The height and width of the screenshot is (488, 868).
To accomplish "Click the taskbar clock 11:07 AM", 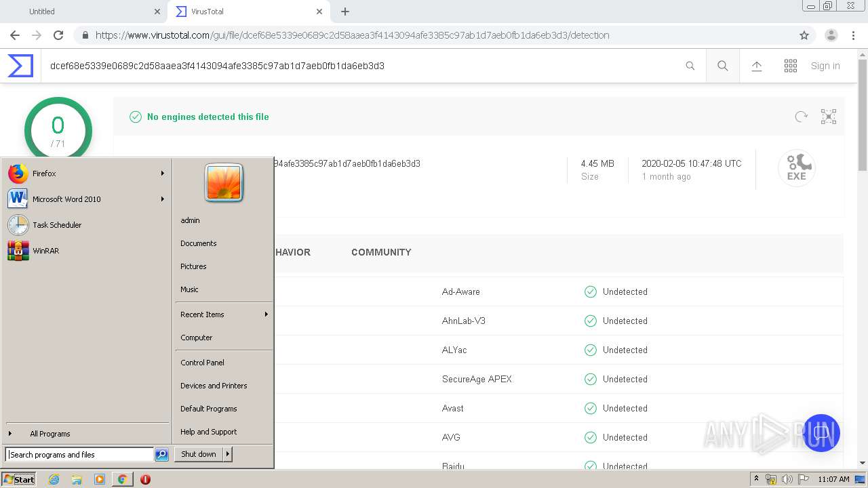I will (833, 479).
